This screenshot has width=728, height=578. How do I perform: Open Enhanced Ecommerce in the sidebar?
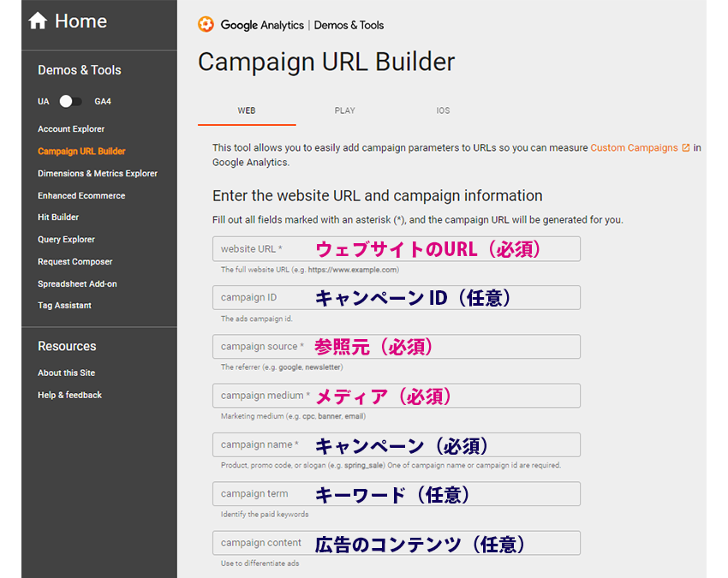click(x=81, y=195)
